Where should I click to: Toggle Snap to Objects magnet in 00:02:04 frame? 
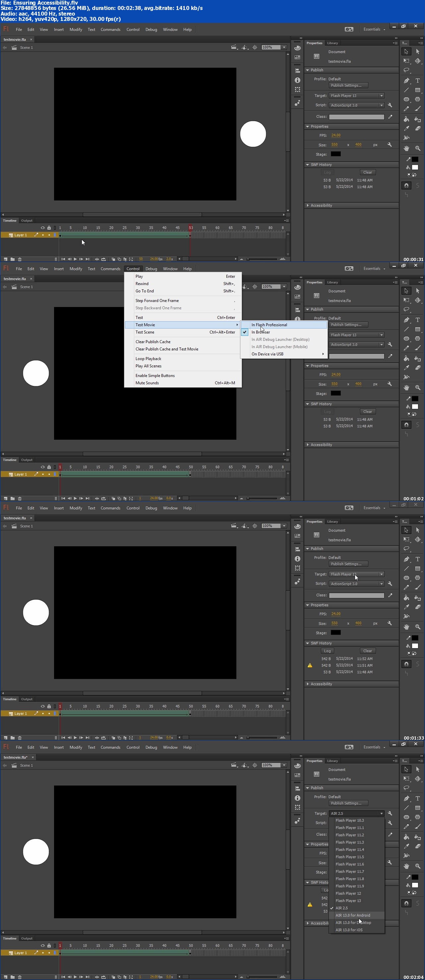(406, 903)
